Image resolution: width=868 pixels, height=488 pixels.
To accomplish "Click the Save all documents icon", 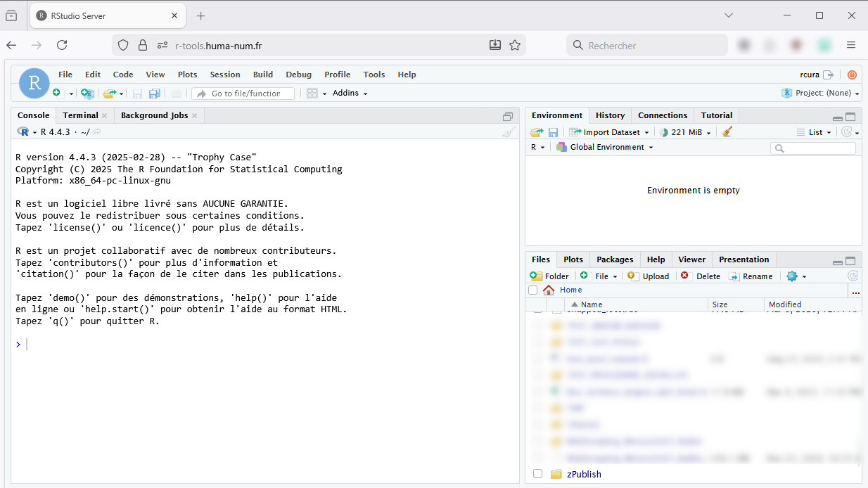I will [154, 94].
